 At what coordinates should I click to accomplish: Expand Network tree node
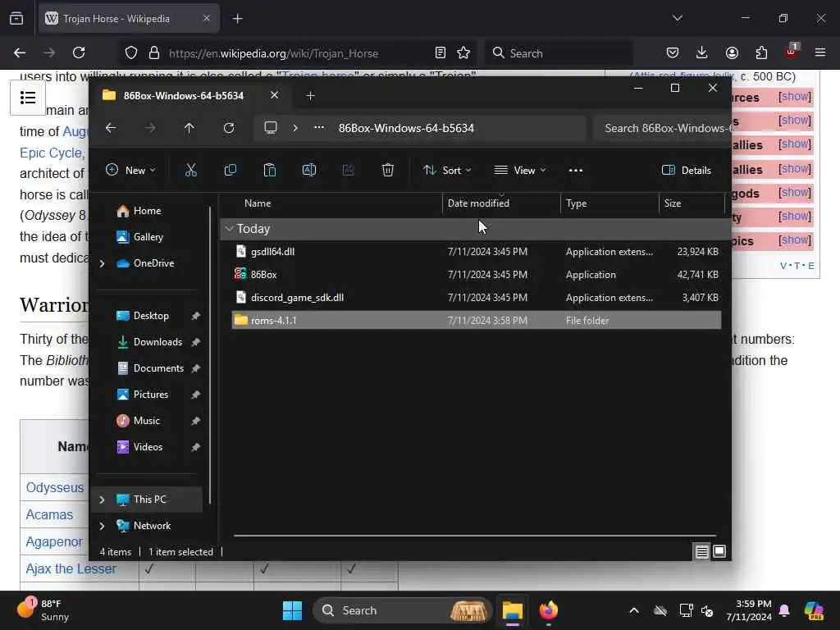(x=102, y=526)
